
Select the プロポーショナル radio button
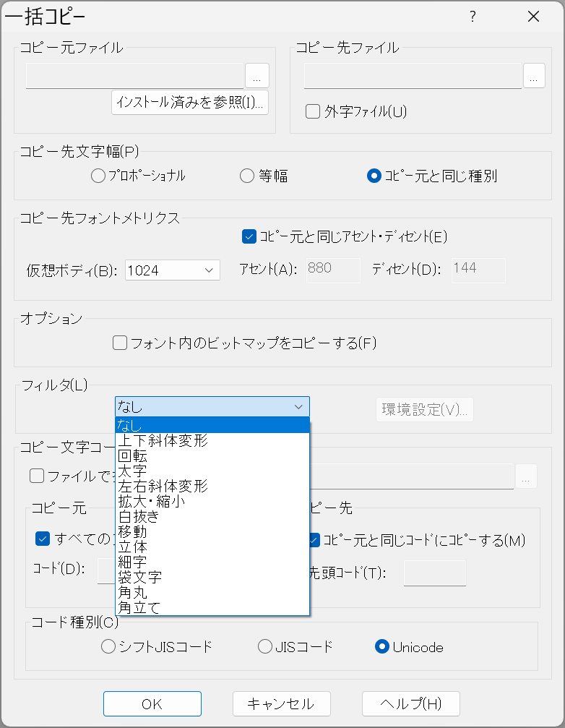coord(98,176)
